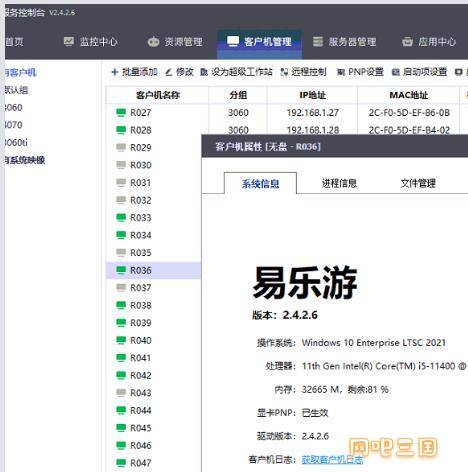This screenshot has width=468, height=472.
Task: Click 设为超级工作站 button
Action: (x=236, y=72)
